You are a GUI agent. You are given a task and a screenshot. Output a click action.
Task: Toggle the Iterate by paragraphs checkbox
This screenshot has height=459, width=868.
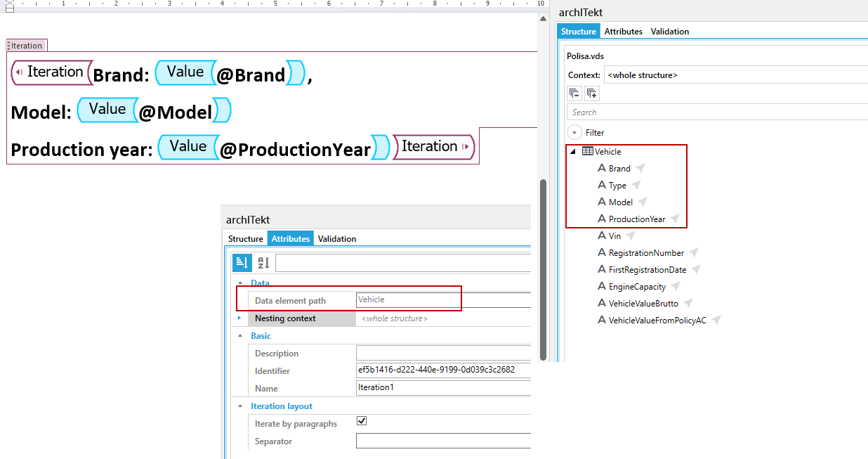pyautogui.click(x=362, y=421)
